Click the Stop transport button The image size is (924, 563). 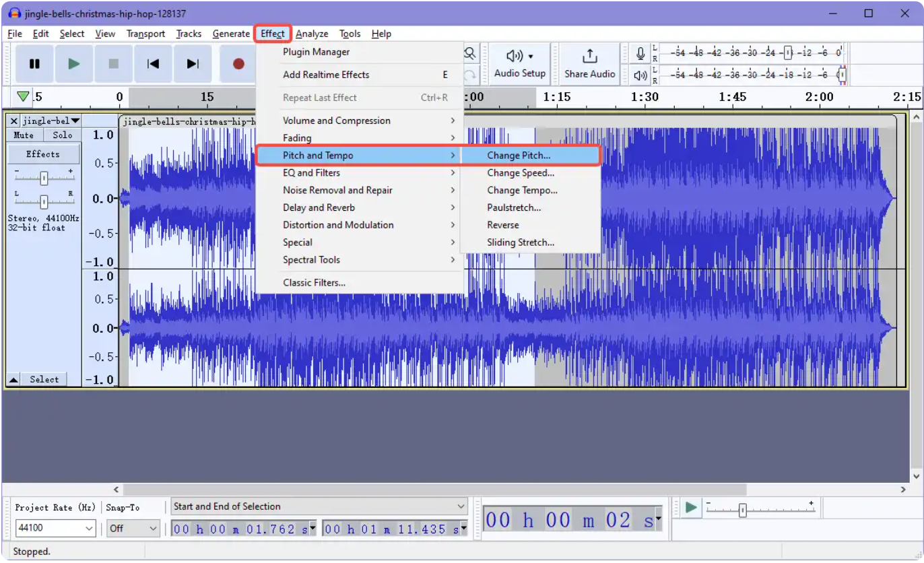coord(114,64)
